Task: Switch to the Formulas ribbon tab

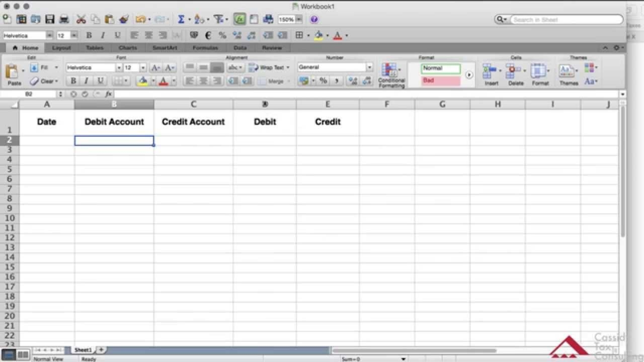Action: click(205, 48)
